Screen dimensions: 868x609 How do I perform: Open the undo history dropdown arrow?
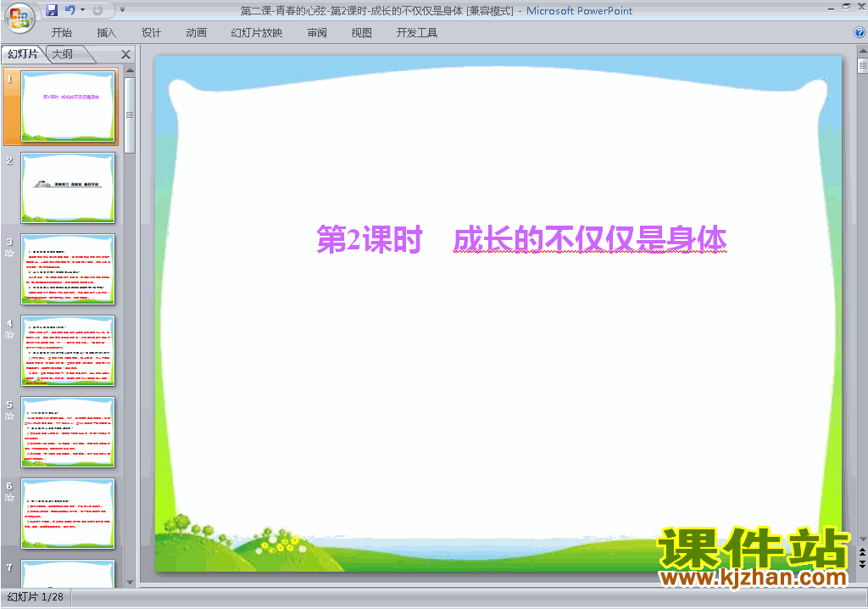coord(82,10)
